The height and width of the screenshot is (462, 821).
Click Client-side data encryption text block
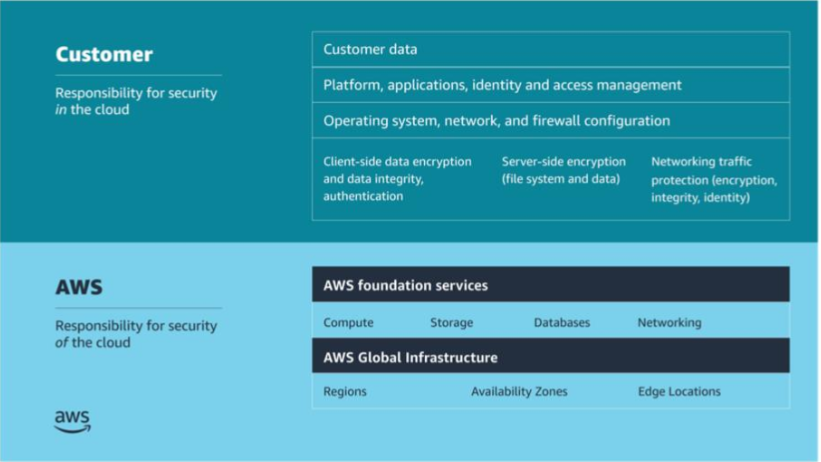click(x=397, y=178)
